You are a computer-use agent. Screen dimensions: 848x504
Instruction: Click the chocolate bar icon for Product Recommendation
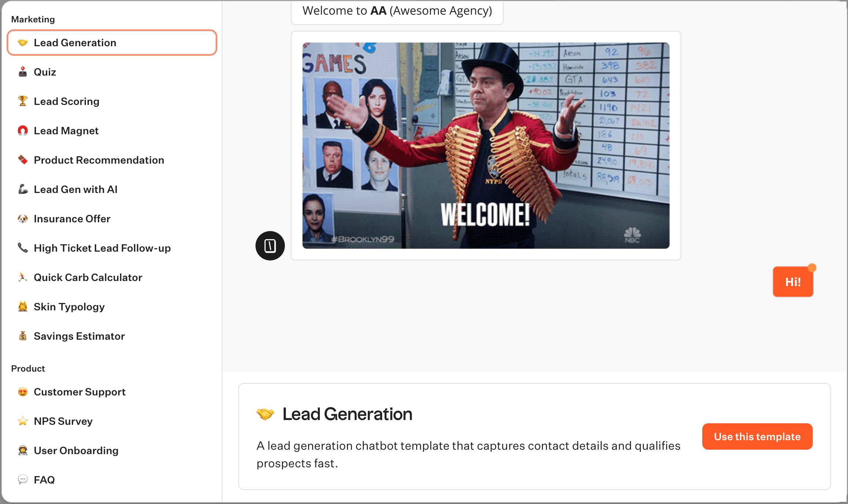23,160
